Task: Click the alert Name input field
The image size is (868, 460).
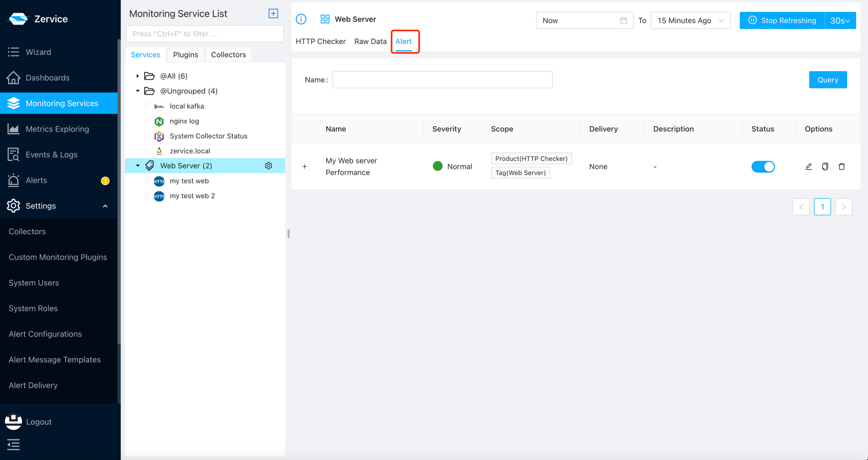Action: tap(442, 80)
